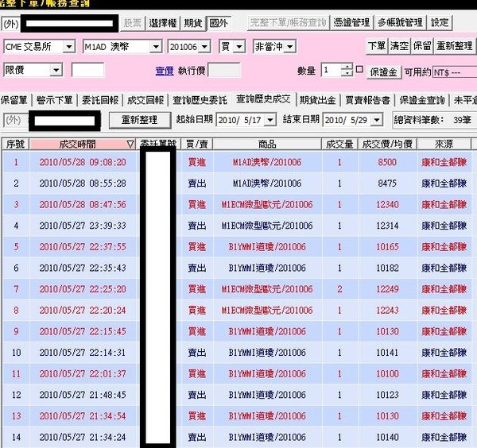Open the CME 交易所 exchange dropdown
Screen dimensions: 477x448
(68, 47)
